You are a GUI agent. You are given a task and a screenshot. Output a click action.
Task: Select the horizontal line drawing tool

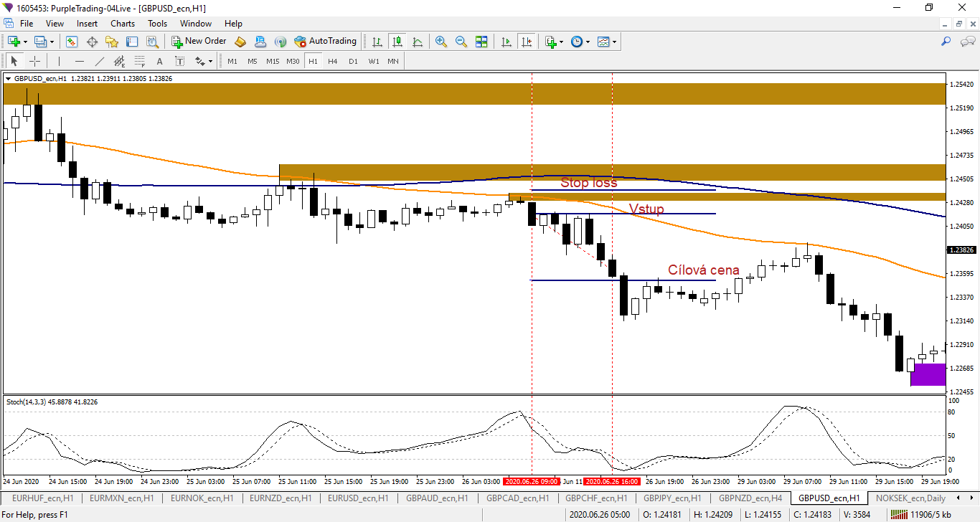79,61
